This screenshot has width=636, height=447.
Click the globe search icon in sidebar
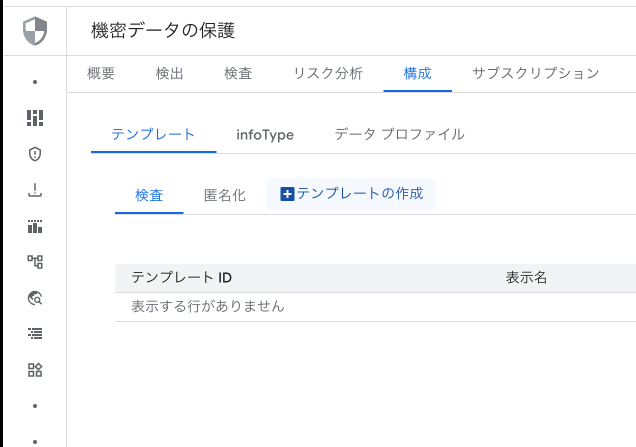[35, 298]
